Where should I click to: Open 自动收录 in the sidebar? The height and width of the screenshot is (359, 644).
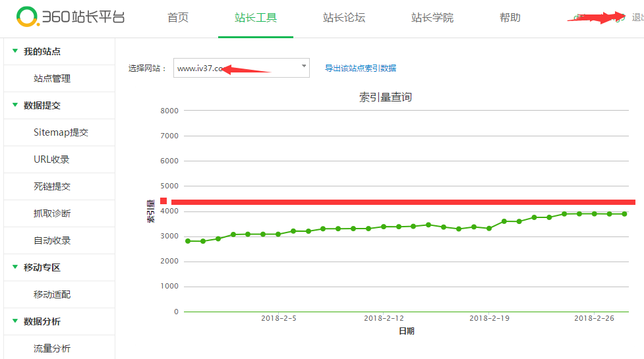tap(52, 240)
